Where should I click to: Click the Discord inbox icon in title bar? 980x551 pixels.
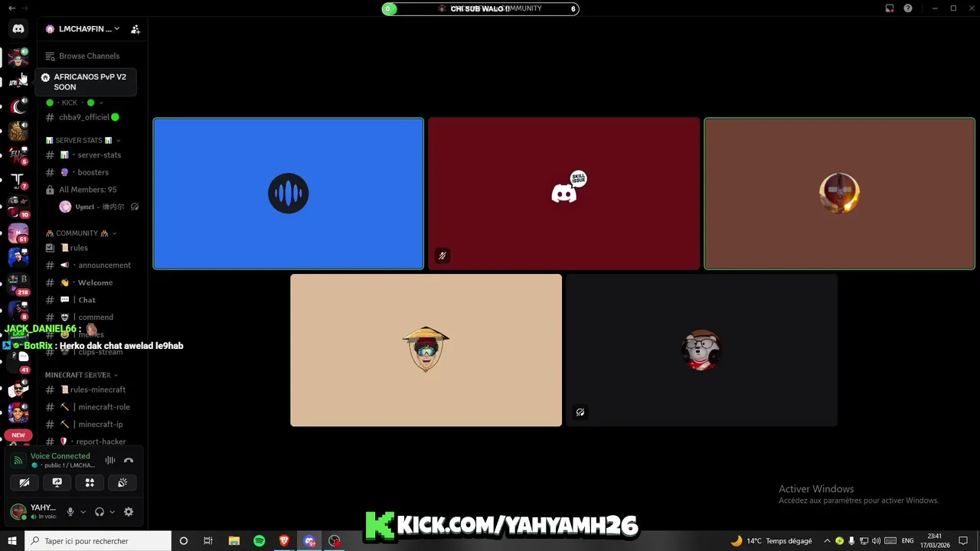(x=890, y=8)
